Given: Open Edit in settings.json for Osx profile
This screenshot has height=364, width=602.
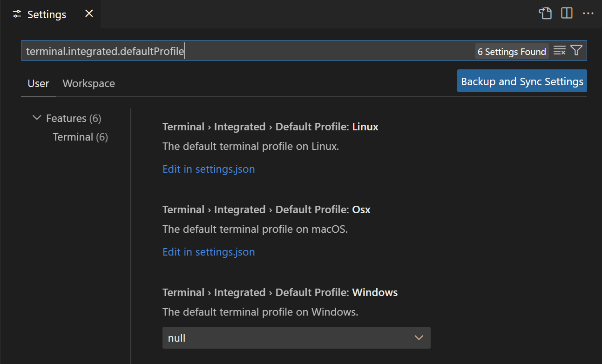Looking at the screenshot, I should pyautogui.click(x=209, y=252).
